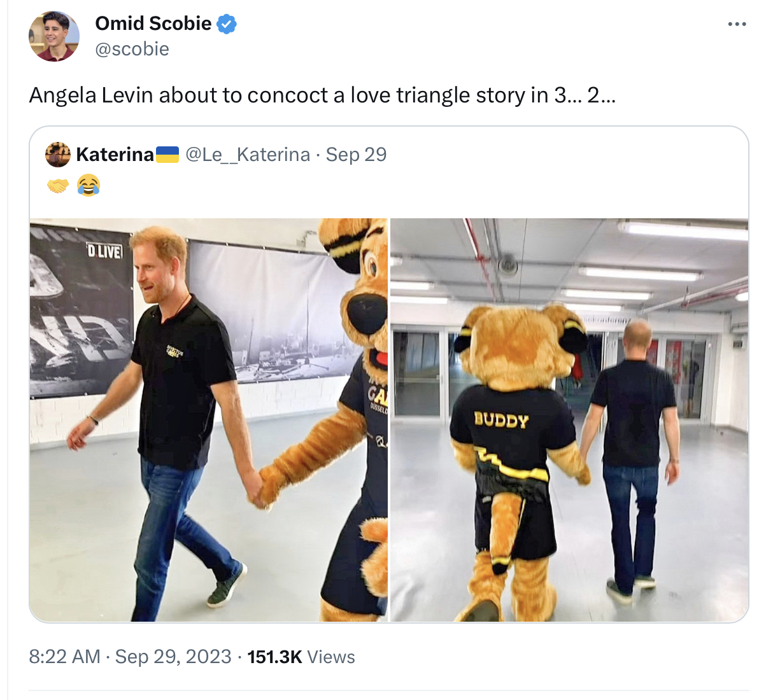Open the left photo of man holding mascot's hand
This screenshot has width=766, height=700.
pos(209,420)
